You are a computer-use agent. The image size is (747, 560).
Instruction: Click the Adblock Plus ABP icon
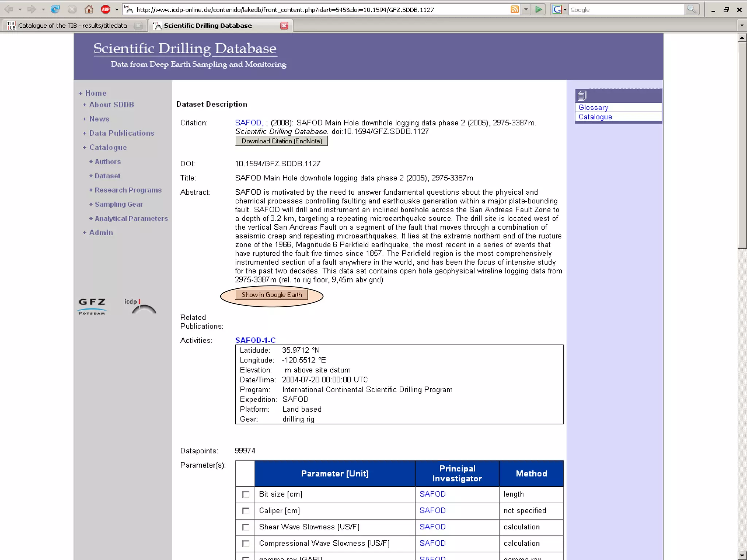point(105,9)
